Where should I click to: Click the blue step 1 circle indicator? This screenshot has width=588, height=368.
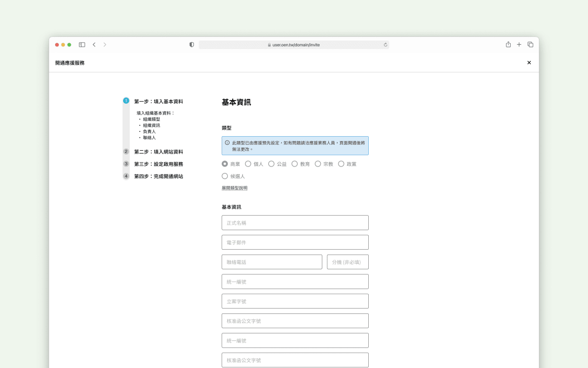pos(125,101)
